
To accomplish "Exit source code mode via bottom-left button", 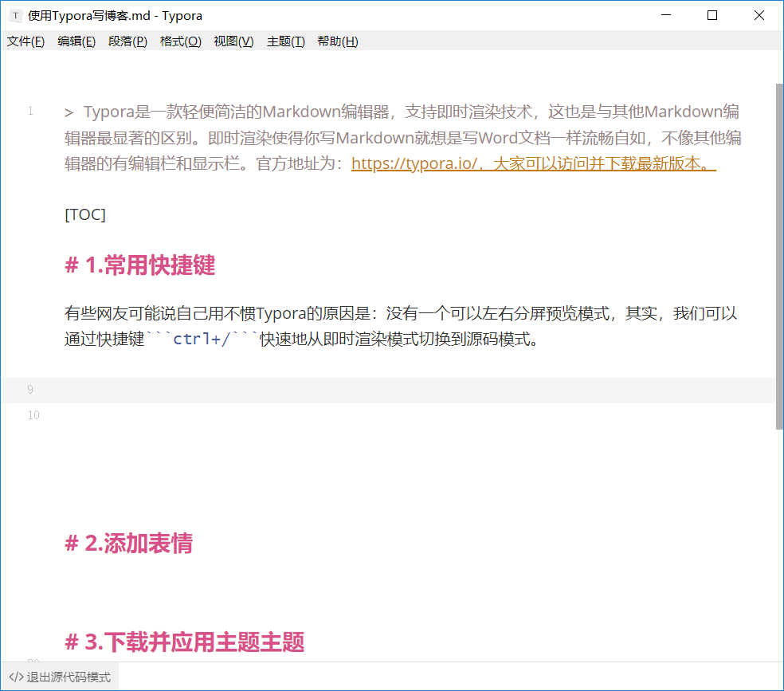I will 59,676.
